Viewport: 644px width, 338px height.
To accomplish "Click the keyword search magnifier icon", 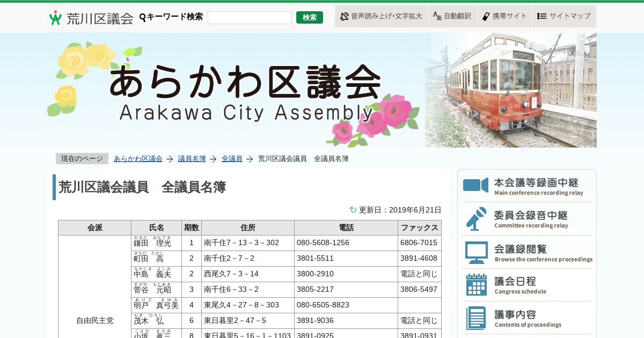I will (143, 17).
